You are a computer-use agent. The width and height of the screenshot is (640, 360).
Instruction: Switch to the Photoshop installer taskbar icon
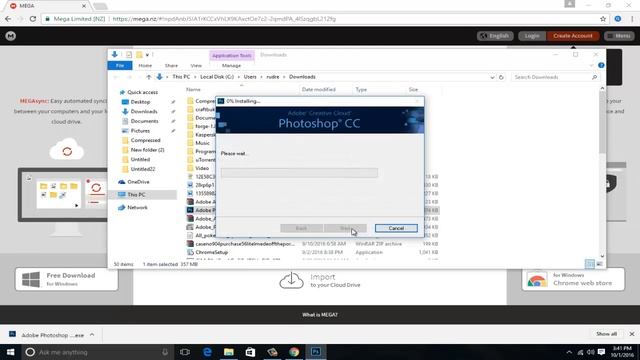tap(316, 352)
